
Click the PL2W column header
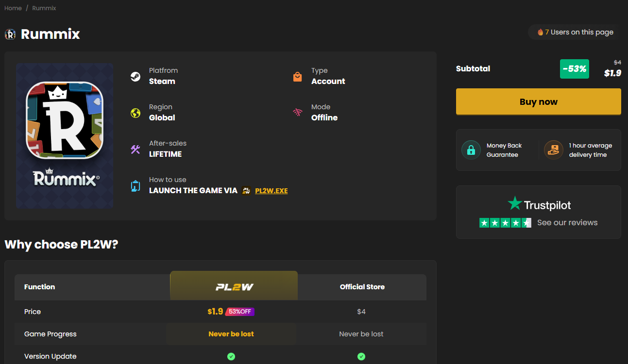[x=234, y=286]
